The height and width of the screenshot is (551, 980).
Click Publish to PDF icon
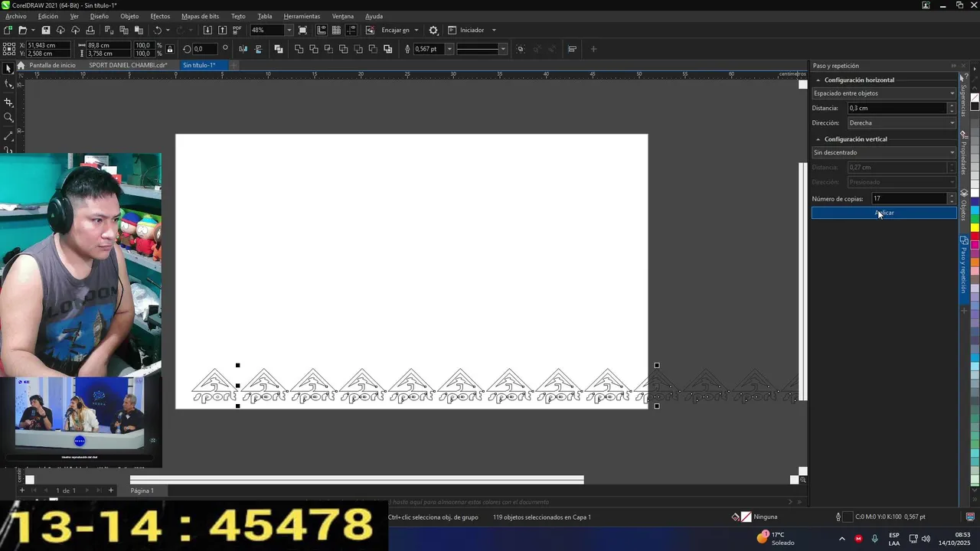point(237,30)
